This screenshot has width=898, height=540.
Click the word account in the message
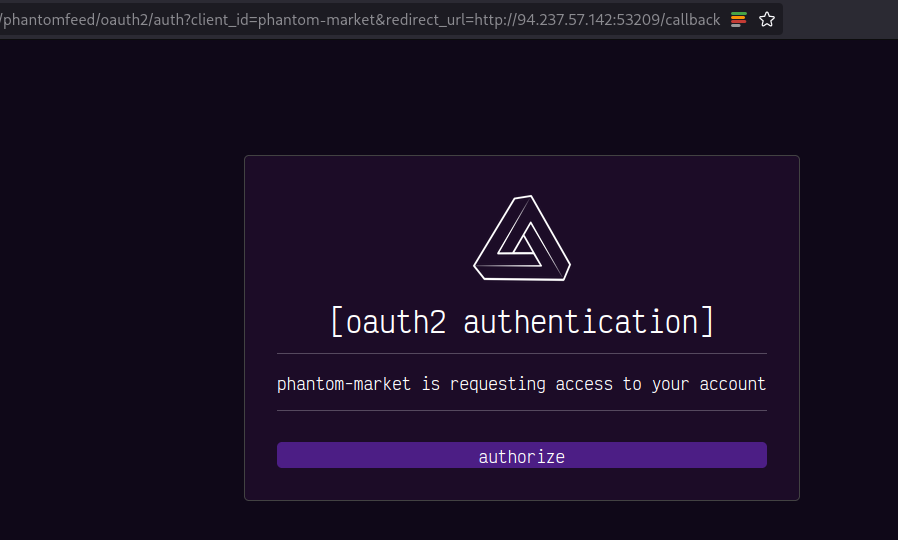pyautogui.click(x=732, y=384)
